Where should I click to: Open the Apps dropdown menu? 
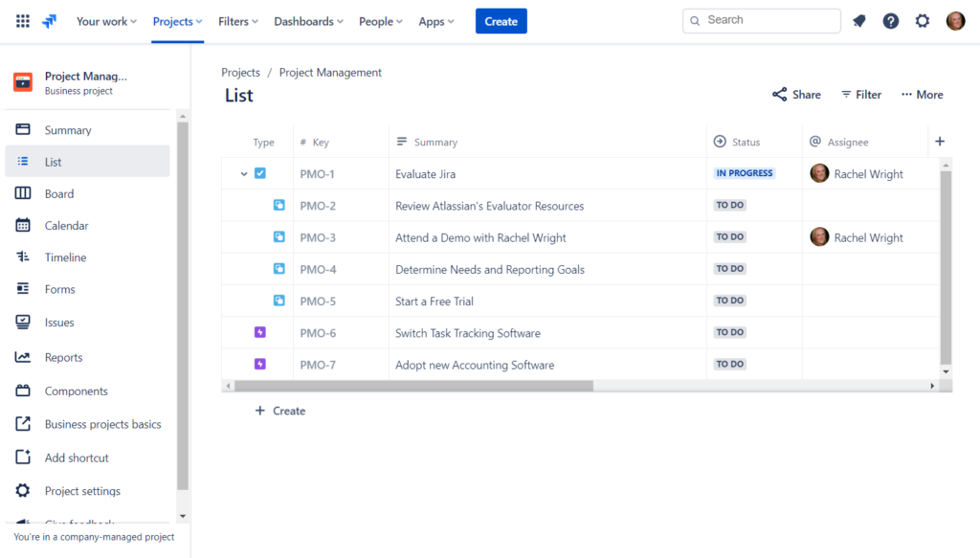tap(436, 21)
